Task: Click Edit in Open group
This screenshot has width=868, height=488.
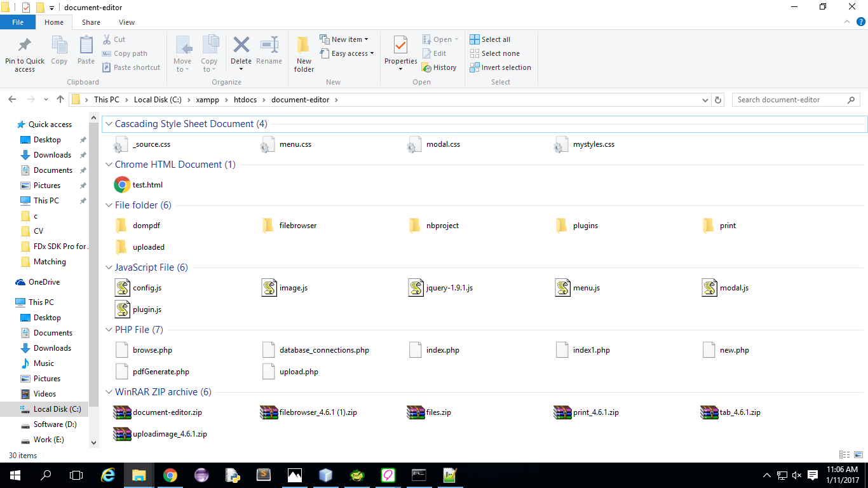Action: [x=434, y=53]
